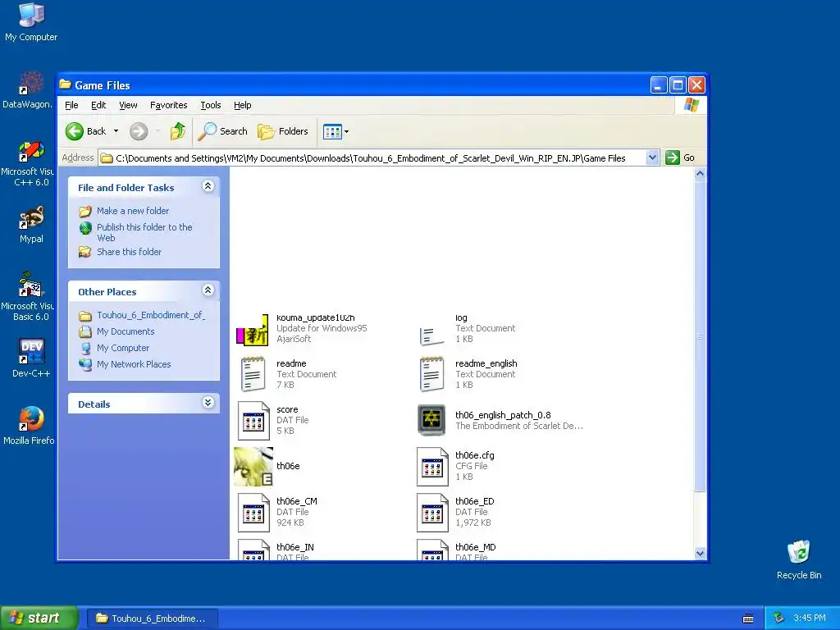Open the Search pane
The width and height of the screenshot is (840, 630).
point(223,131)
